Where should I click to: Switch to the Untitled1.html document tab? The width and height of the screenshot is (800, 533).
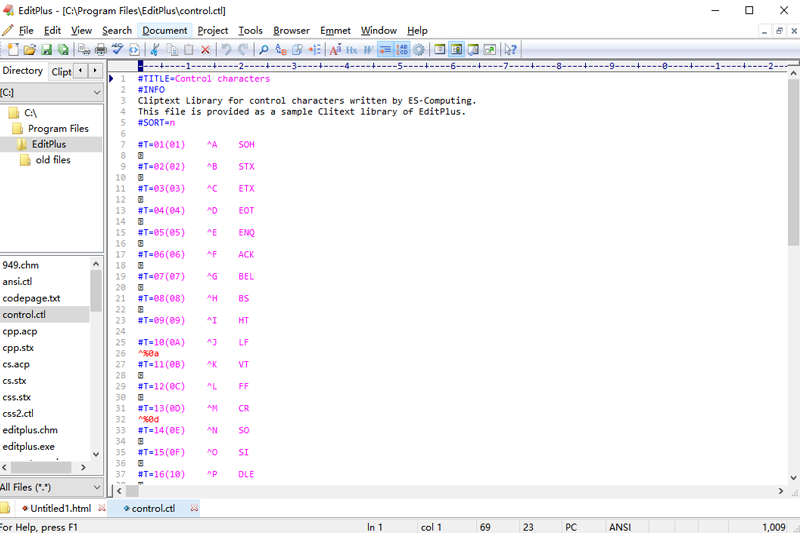tap(60, 508)
